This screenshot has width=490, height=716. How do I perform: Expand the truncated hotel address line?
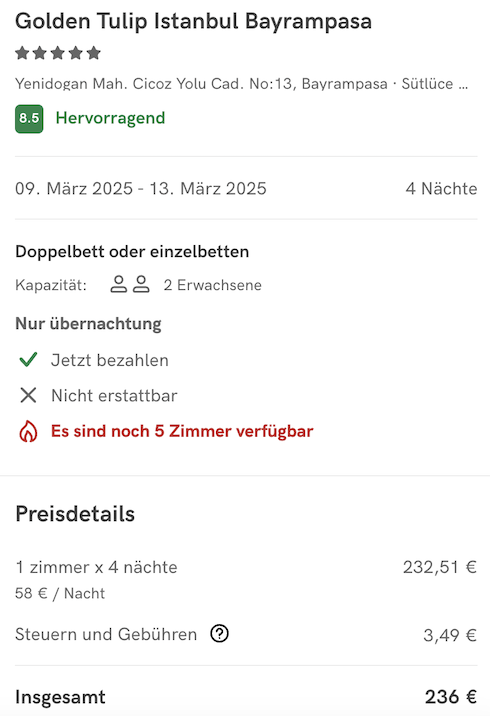coord(242,84)
